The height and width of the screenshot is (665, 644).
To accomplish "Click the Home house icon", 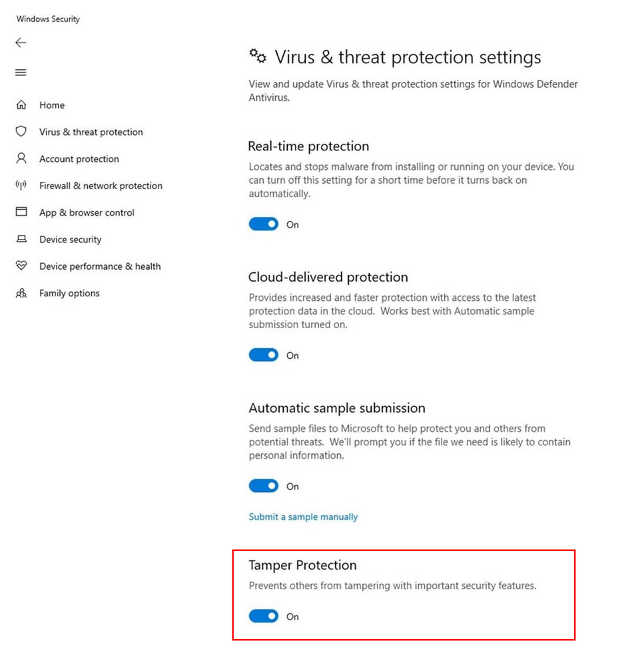I will pyautogui.click(x=21, y=105).
